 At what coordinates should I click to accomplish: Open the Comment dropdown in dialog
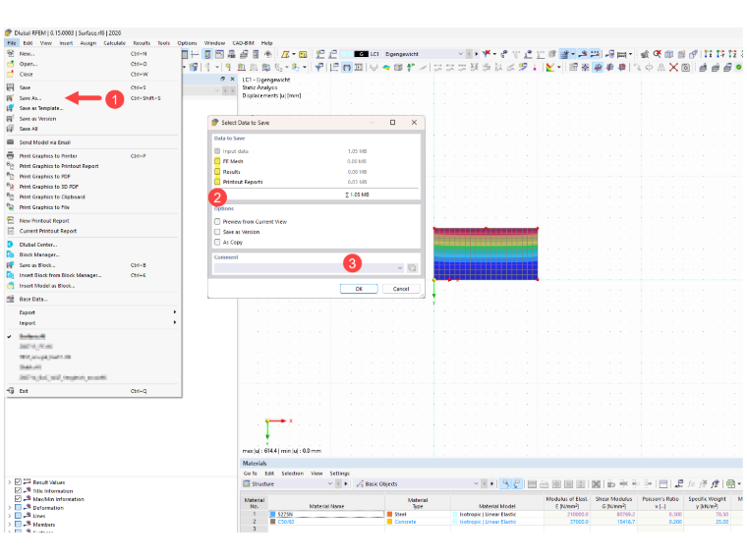click(400, 268)
